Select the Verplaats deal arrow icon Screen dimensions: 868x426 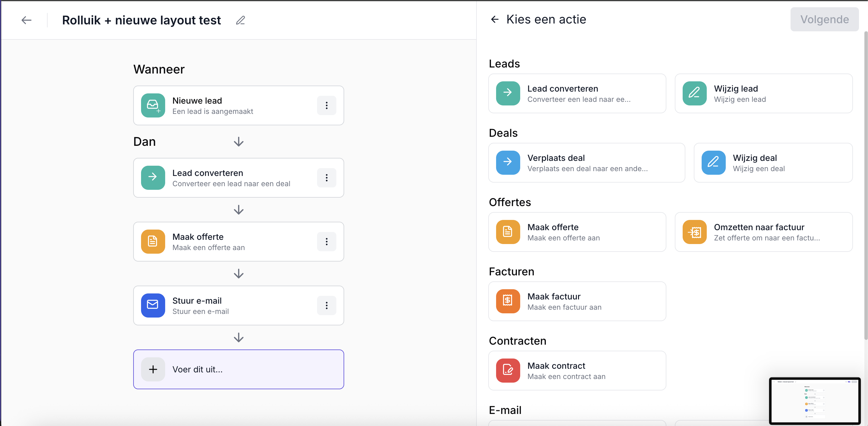coord(508,163)
